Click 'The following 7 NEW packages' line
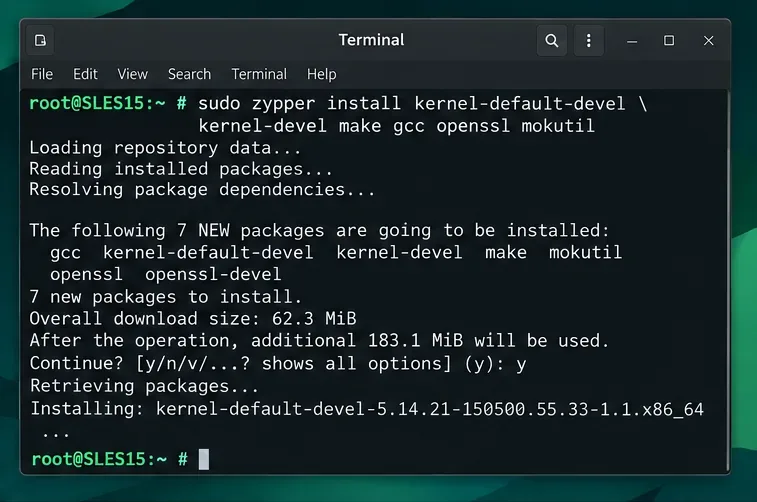 point(319,230)
